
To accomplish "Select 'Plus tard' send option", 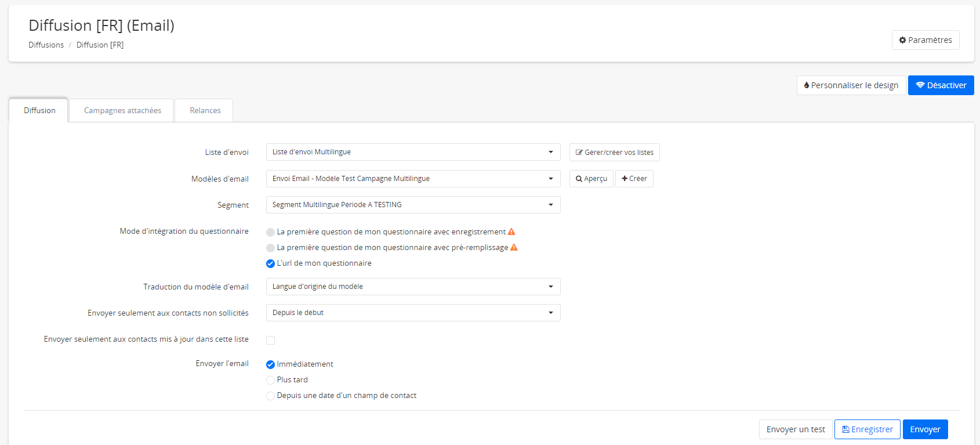I will pos(270,380).
